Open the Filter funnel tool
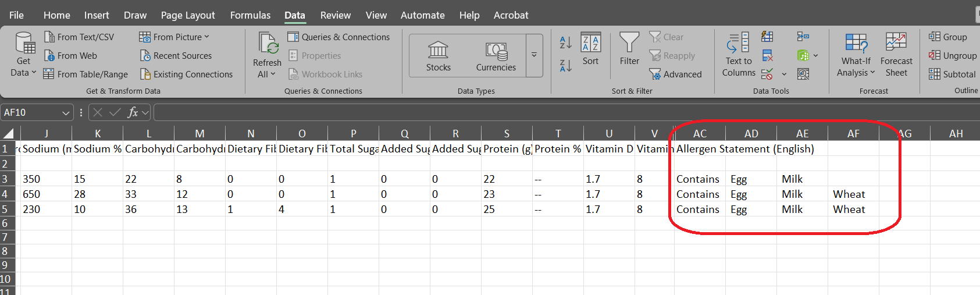Image resolution: width=980 pixels, height=295 pixels. (x=629, y=49)
